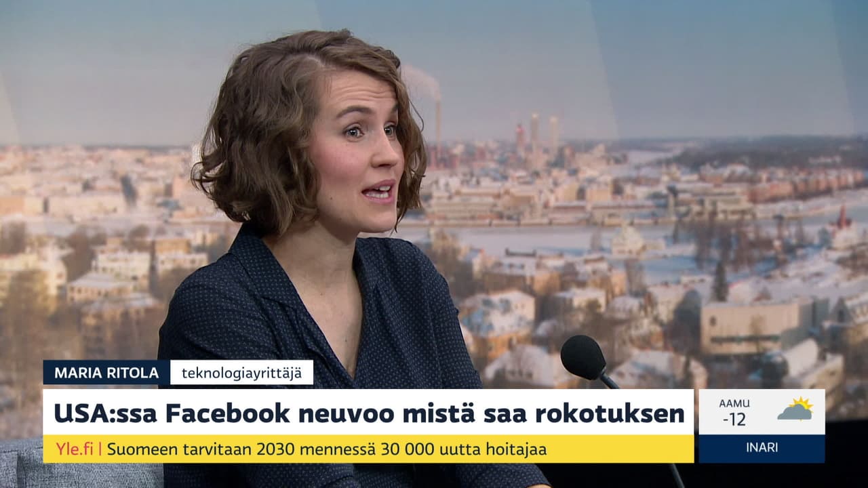
Task: Select the AAMU weather time label
Action: [734, 403]
